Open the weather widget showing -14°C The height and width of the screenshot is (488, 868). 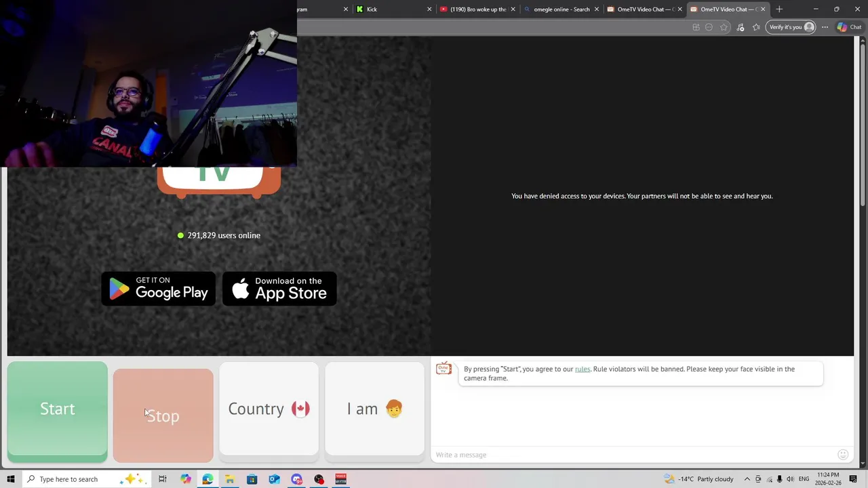click(699, 479)
